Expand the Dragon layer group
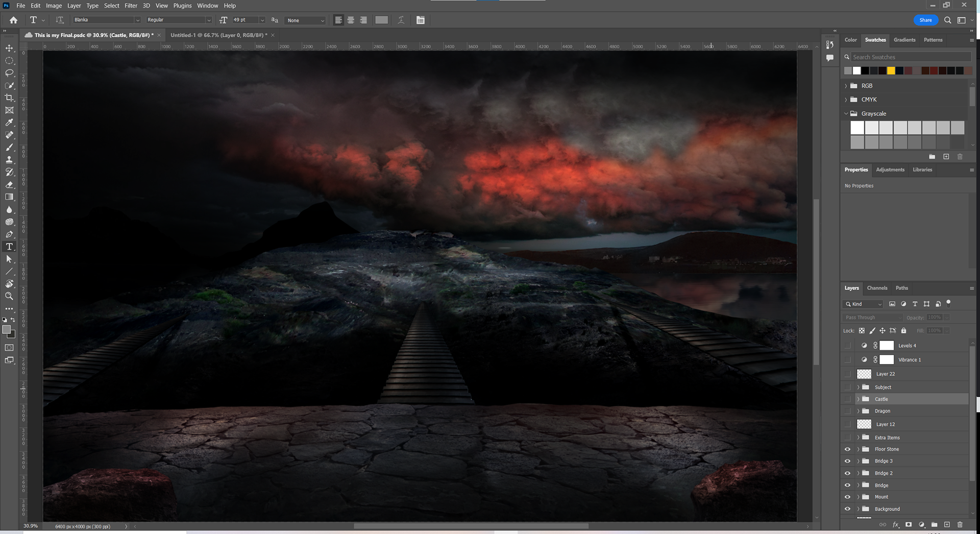The width and height of the screenshot is (980, 534). (x=858, y=411)
